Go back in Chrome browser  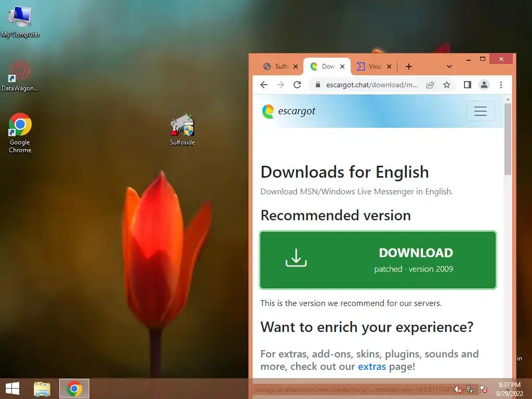coord(264,85)
